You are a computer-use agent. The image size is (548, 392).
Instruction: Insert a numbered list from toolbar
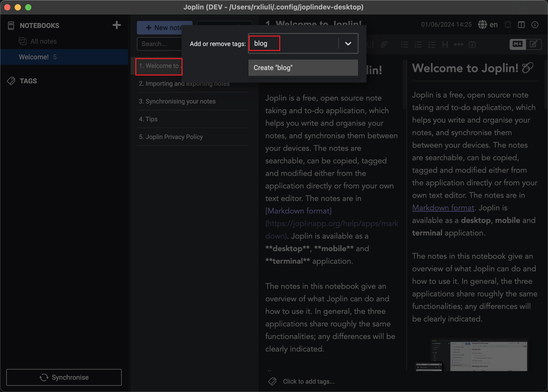(x=418, y=45)
